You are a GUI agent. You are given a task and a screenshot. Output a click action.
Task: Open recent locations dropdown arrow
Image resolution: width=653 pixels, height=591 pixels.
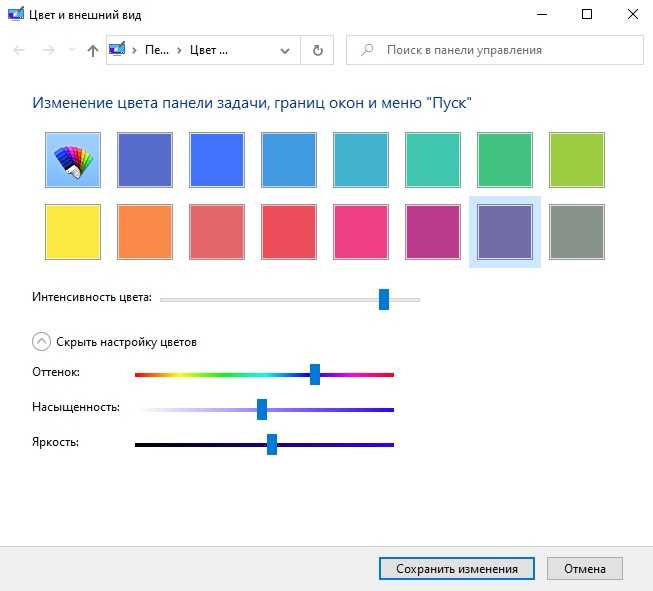(72, 50)
